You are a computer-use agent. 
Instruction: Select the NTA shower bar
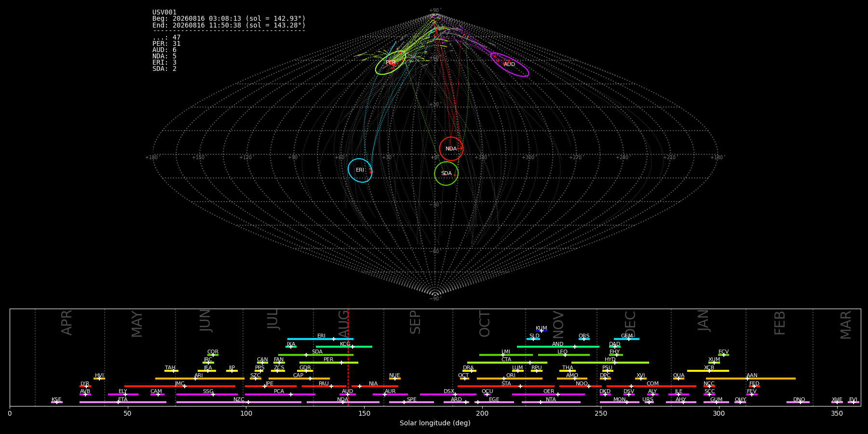click(551, 402)
